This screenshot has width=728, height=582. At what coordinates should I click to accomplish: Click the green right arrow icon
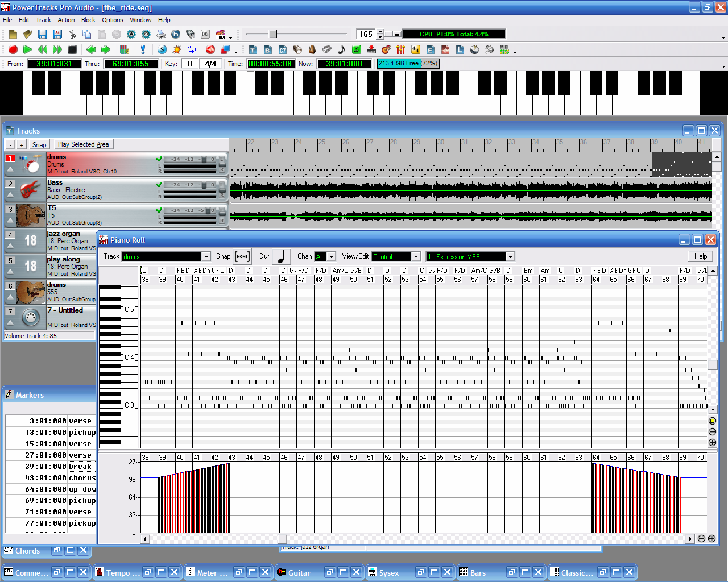click(x=106, y=49)
